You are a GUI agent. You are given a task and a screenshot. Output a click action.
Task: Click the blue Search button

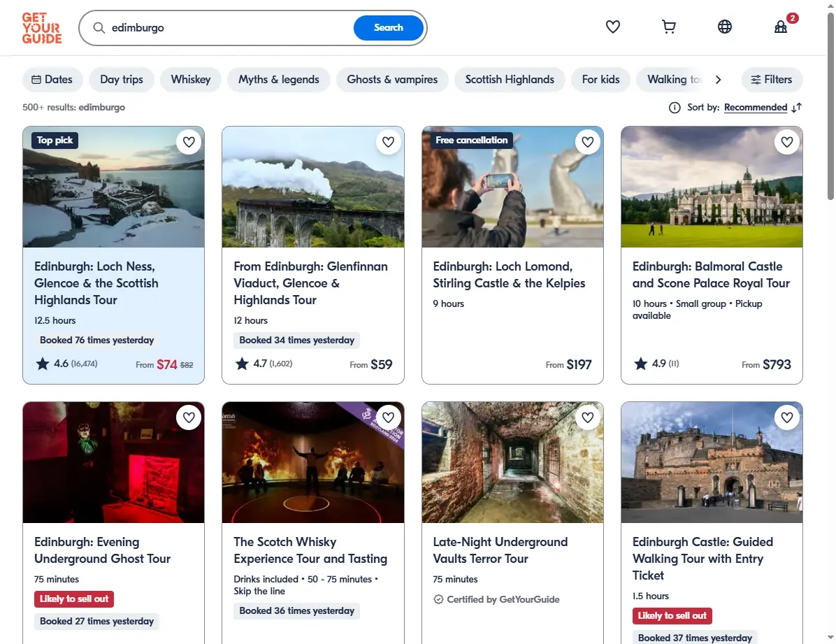388,28
